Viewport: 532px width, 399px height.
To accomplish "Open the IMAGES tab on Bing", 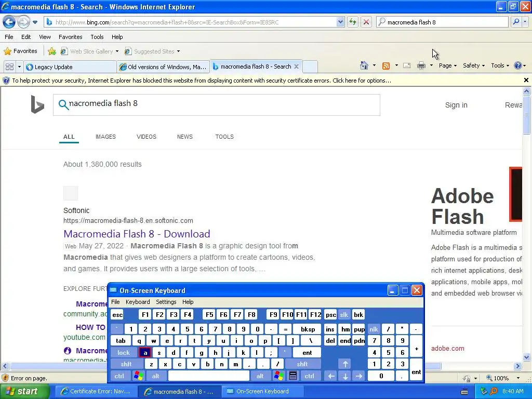I will [x=105, y=137].
